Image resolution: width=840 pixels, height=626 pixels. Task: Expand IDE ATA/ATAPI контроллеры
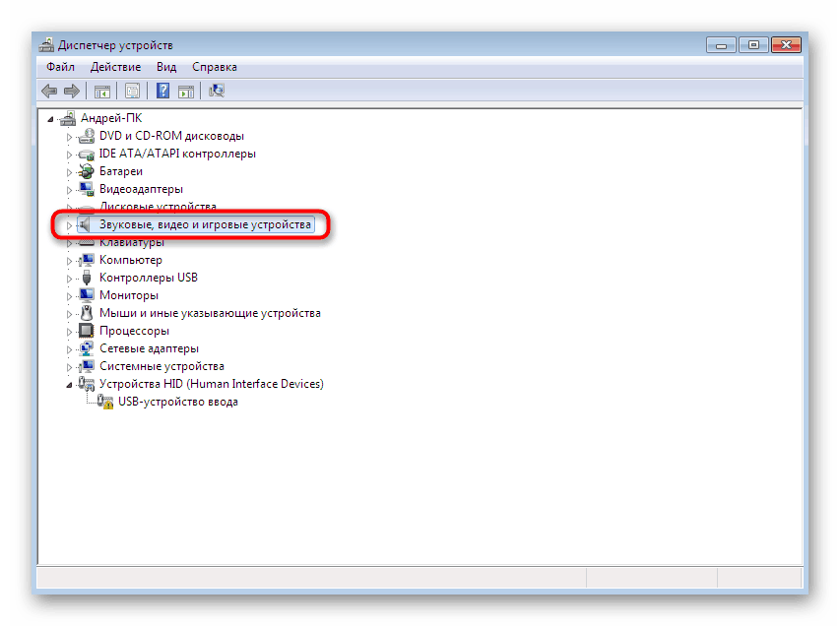coord(69,155)
